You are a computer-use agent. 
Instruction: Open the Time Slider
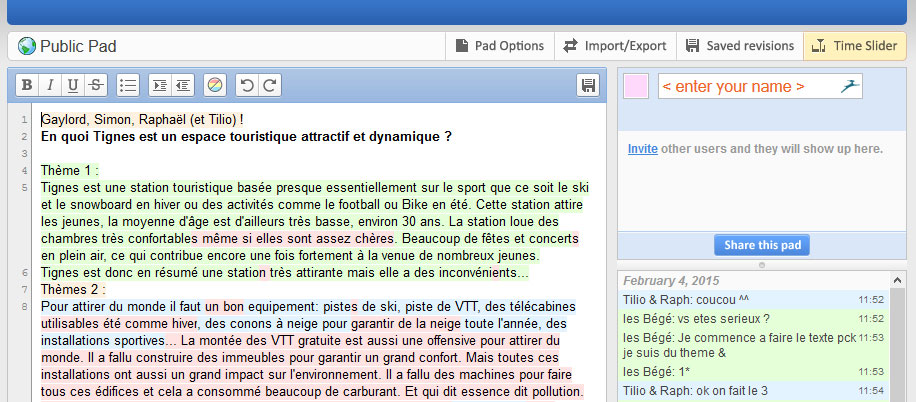point(855,46)
